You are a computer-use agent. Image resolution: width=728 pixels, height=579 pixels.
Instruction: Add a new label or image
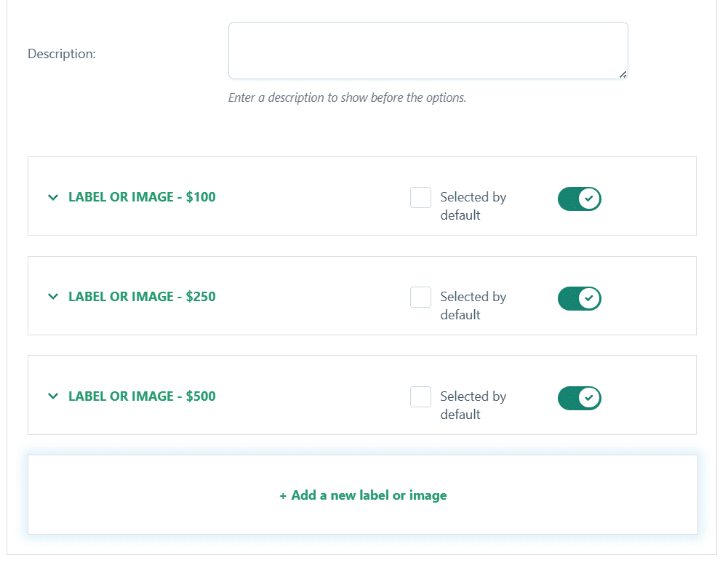[x=363, y=495]
